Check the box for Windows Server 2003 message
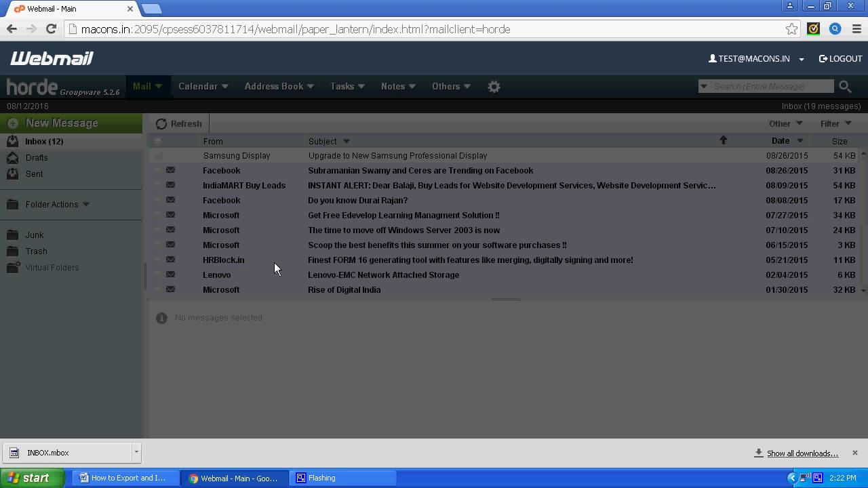 (157, 230)
